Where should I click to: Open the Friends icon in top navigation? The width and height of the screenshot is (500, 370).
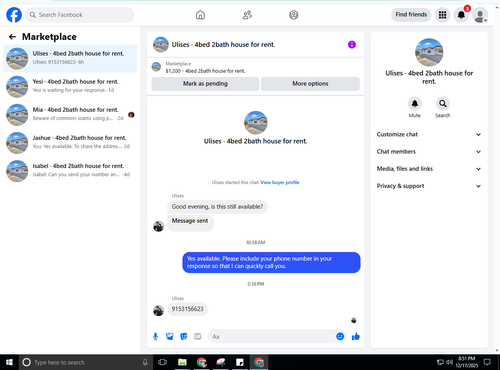(x=247, y=15)
